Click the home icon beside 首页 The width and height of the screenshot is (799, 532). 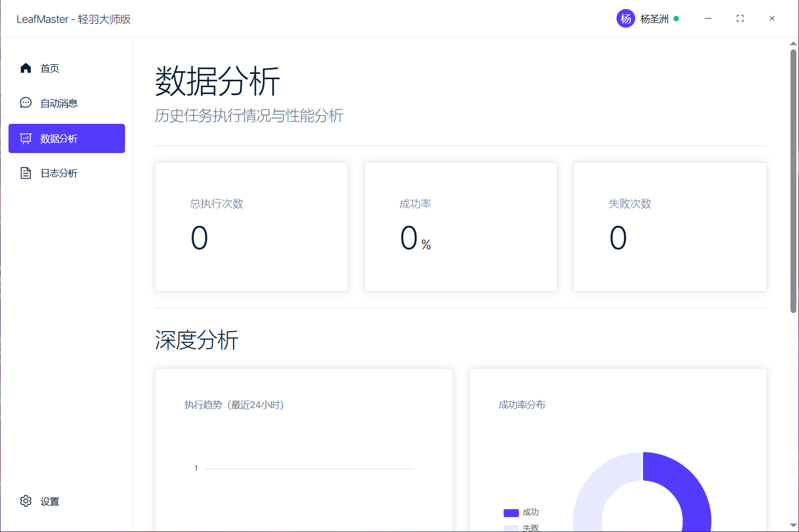(x=26, y=68)
